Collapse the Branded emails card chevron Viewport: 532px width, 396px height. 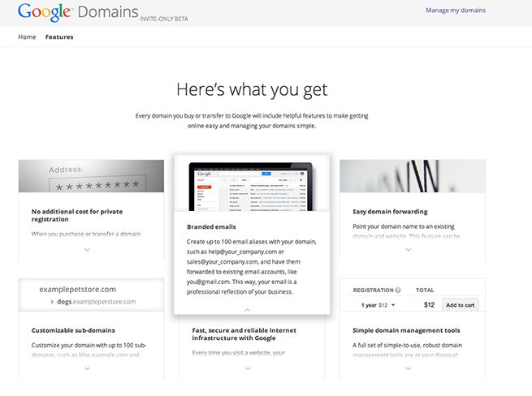tap(248, 309)
